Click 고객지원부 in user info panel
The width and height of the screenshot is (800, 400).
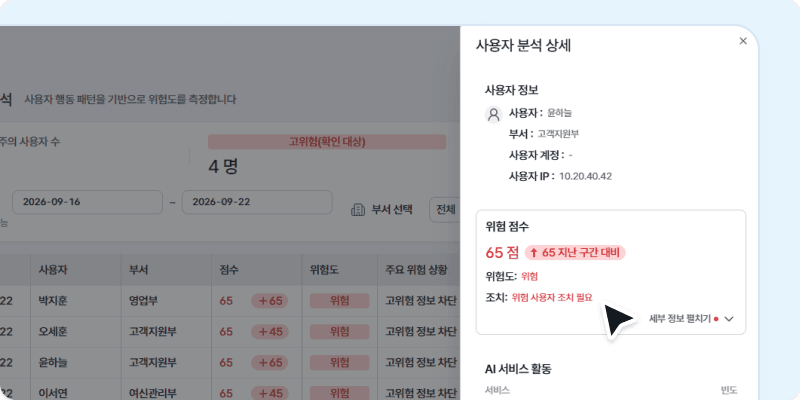point(558,134)
